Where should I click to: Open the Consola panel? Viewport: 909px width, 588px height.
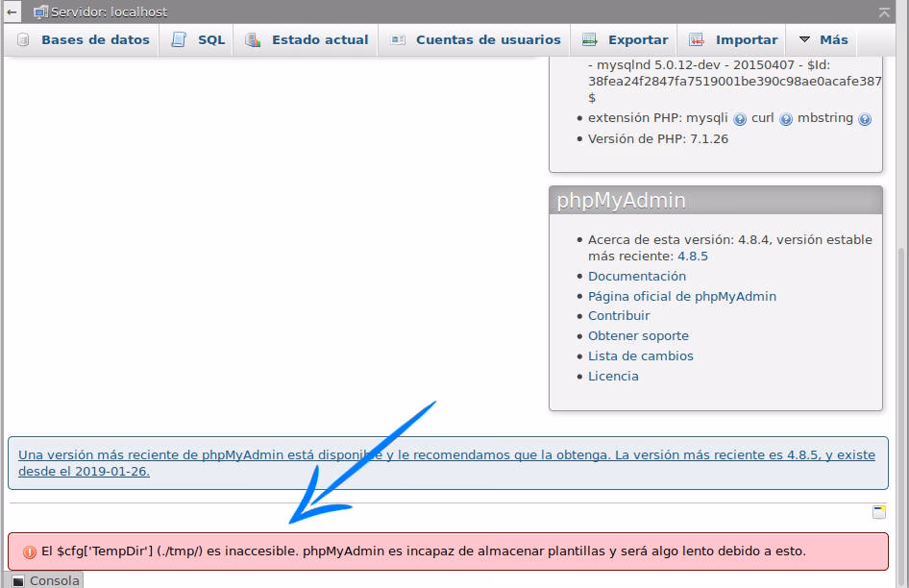click(45, 580)
